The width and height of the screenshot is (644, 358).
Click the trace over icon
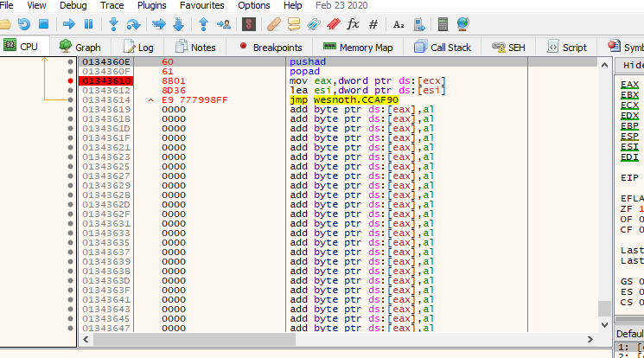click(x=179, y=24)
